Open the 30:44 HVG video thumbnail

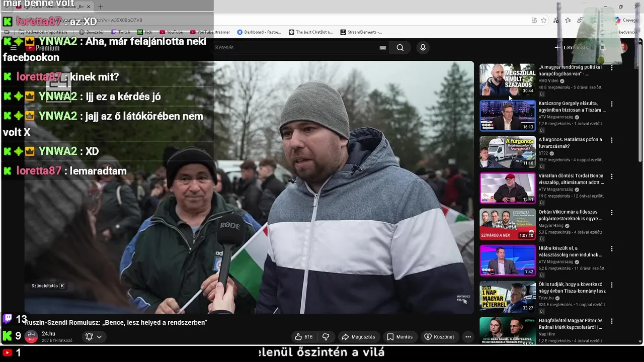point(508,79)
